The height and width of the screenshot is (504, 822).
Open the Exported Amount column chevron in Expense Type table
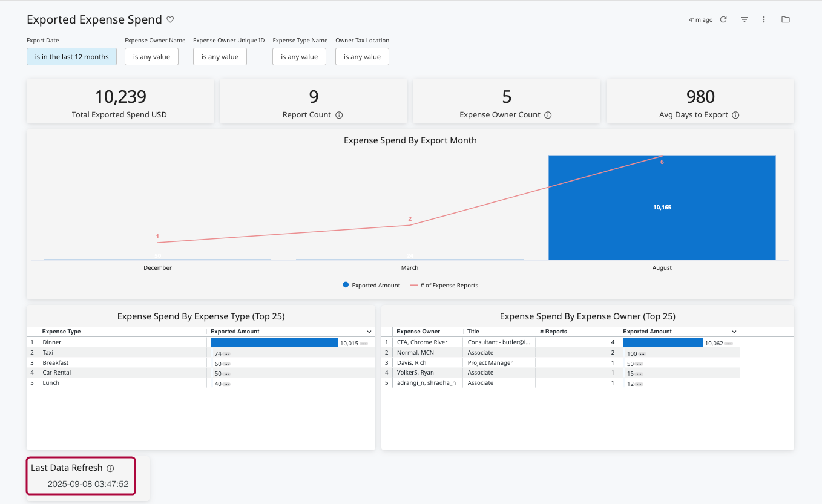pos(369,331)
